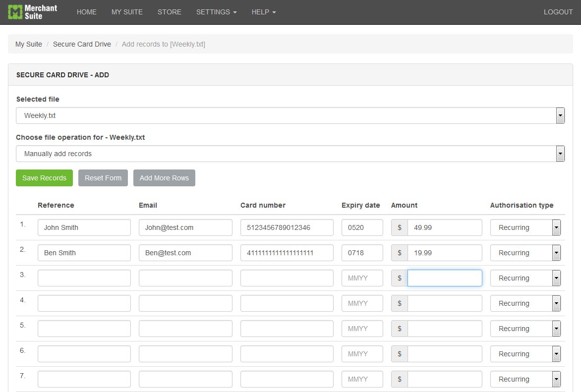Click the Add More Rows button
The image size is (581, 392).
164,178
